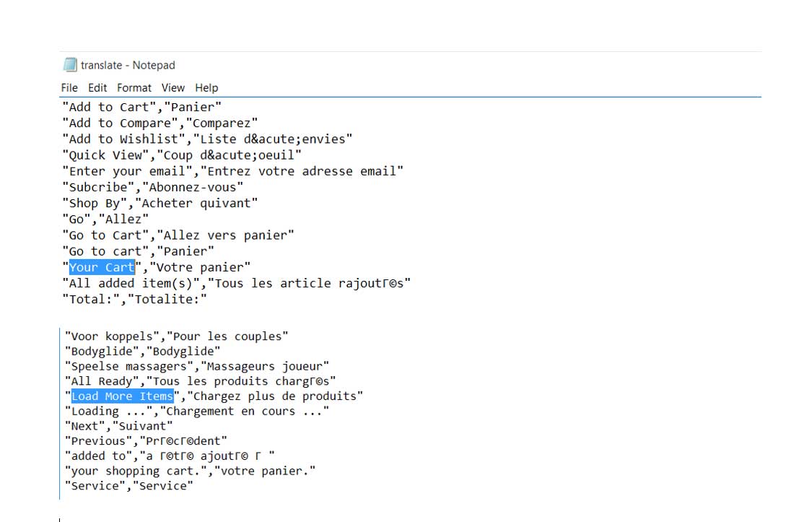Open the Help menu
Viewport: 812px width, 522px height.
coord(206,87)
